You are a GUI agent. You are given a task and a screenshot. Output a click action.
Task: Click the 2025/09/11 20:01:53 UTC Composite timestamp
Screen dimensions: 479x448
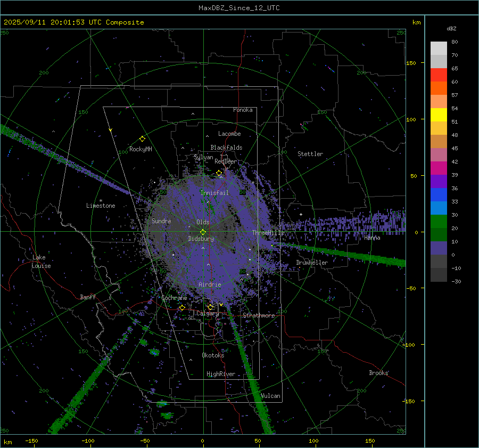[73, 22]
